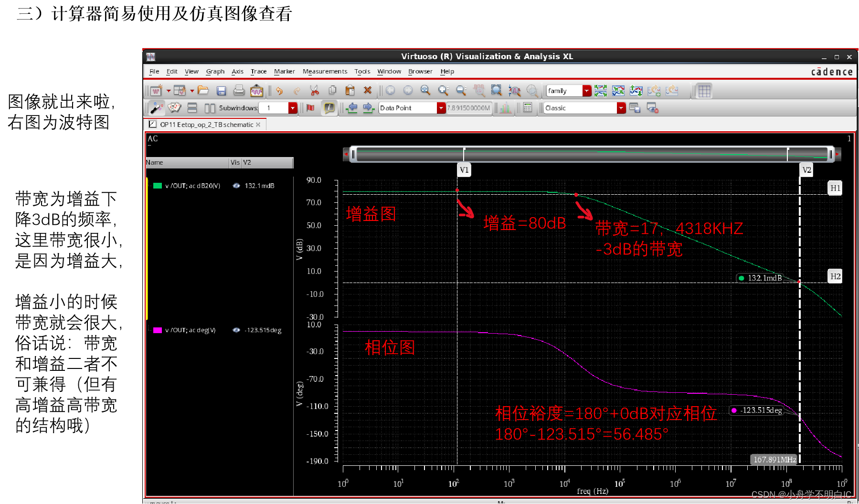Click the next-edge right arrow icon
Image resolution: width=859 pixels, height=504 pixels.
point(368,108)
